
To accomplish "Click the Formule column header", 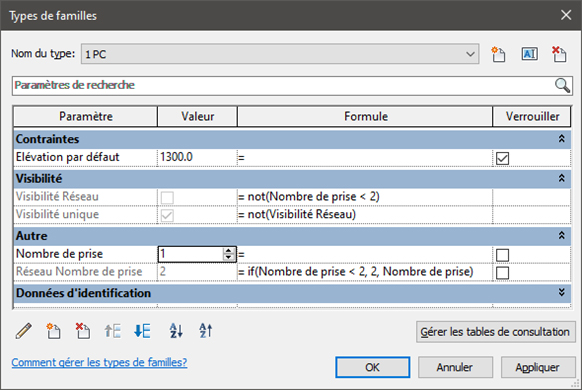I will tap(366, 117).
